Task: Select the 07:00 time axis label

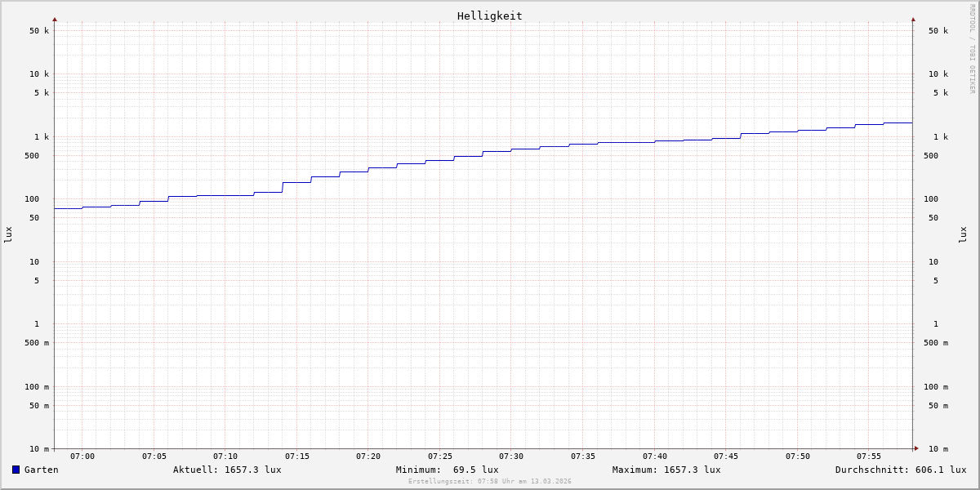Action: (82, 457)
